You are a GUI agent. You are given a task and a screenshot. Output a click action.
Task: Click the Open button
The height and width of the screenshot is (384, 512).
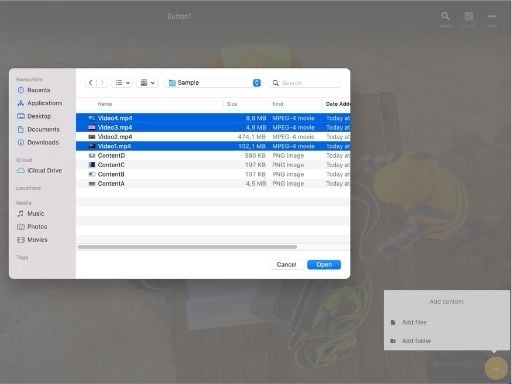(324, 265)
